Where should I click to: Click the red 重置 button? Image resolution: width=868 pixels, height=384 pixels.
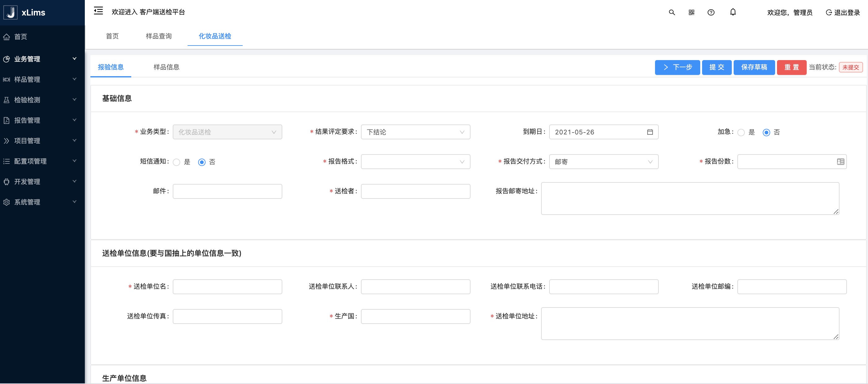click(x=791, y=67)
